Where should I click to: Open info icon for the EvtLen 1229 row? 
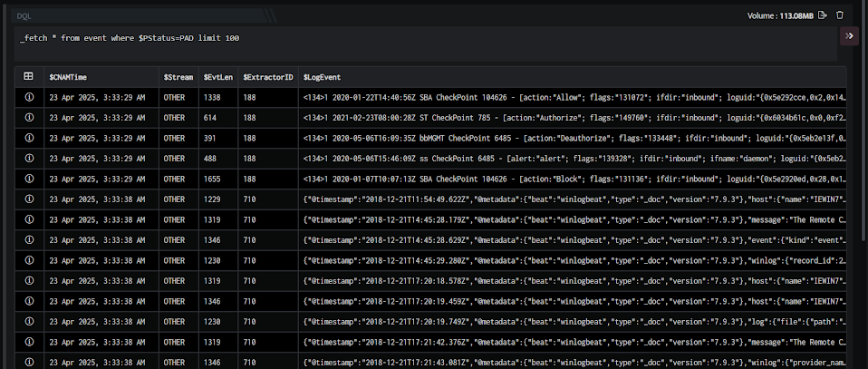(x=29, y=199)
